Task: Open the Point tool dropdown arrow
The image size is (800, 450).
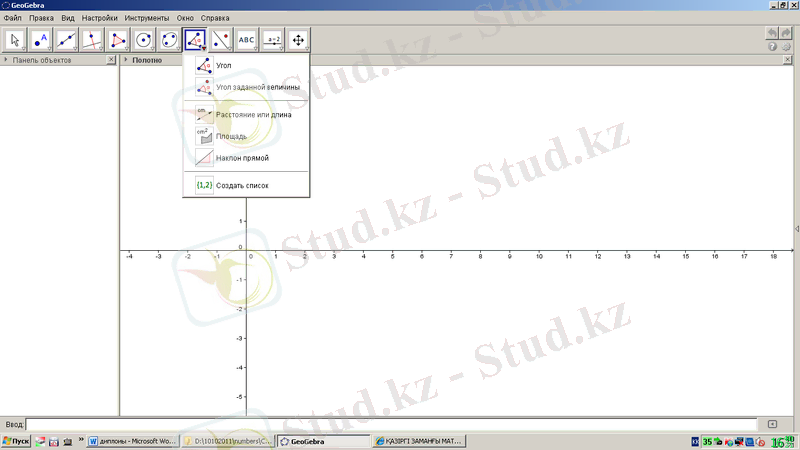Action: [x=49, y=48]
